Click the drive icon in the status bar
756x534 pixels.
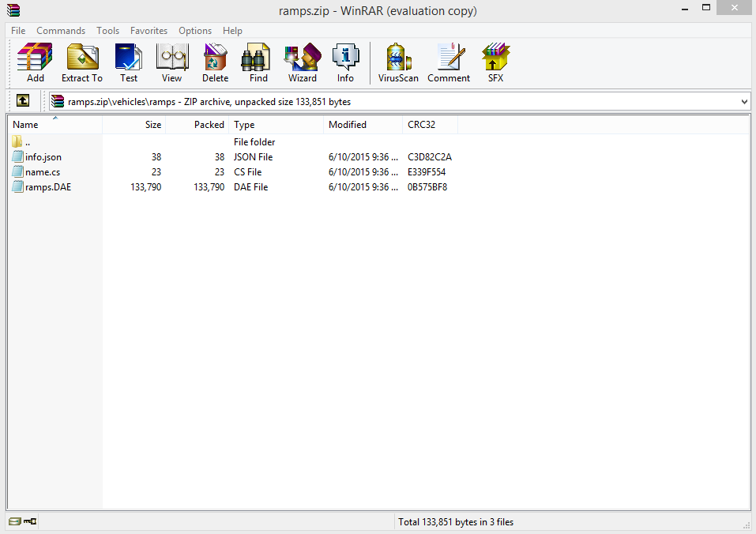tap(15, 521)
